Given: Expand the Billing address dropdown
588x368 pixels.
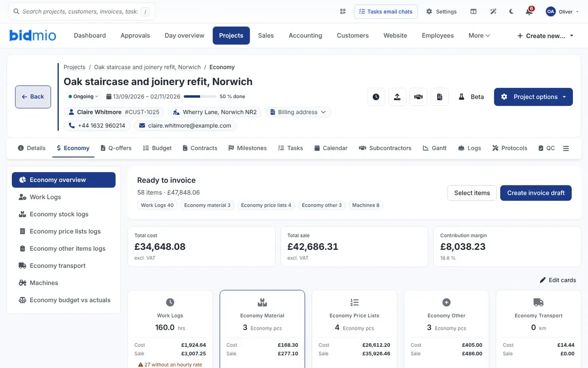Looking at the screenshot, I should [x=298, y=112].
